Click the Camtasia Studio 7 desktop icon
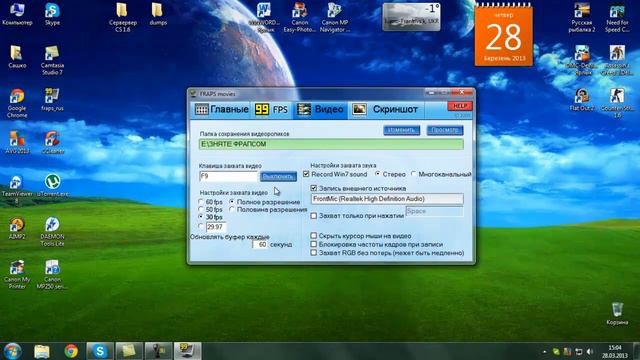This screenshot has height=360, width=640. (x=52, y=60)
